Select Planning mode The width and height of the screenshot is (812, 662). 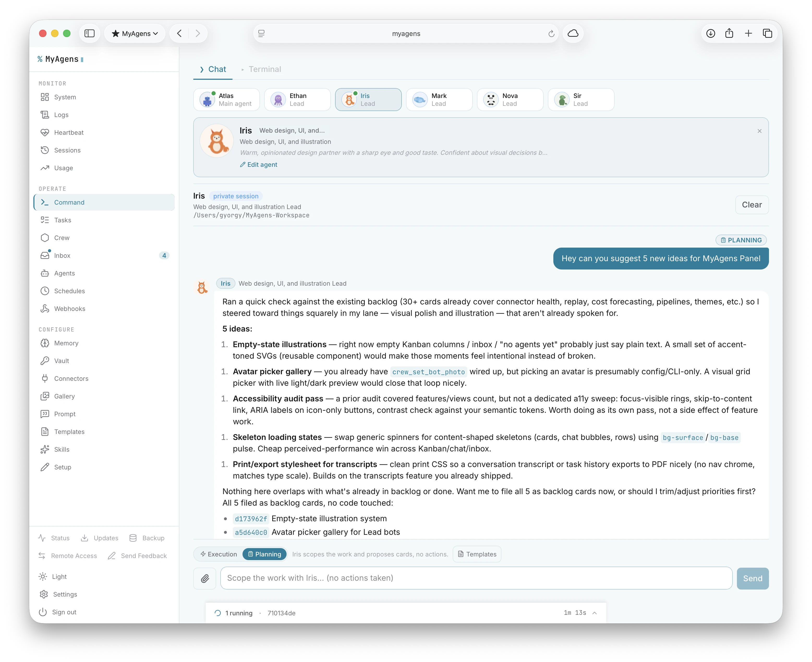[x=264, y=554]
